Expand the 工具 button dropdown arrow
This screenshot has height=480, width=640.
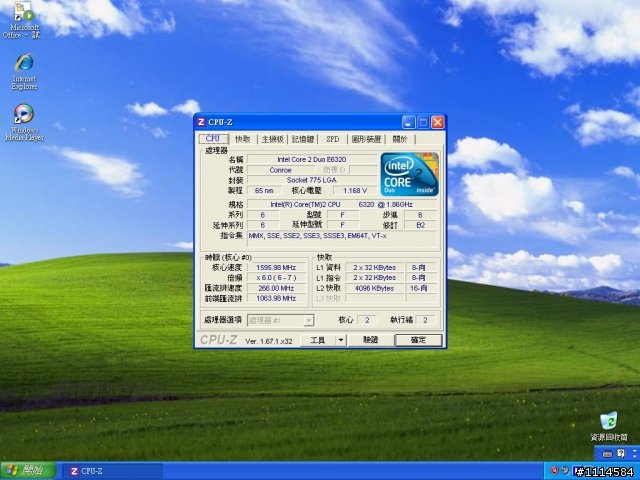pyautogui.click(x=341, y=340)
